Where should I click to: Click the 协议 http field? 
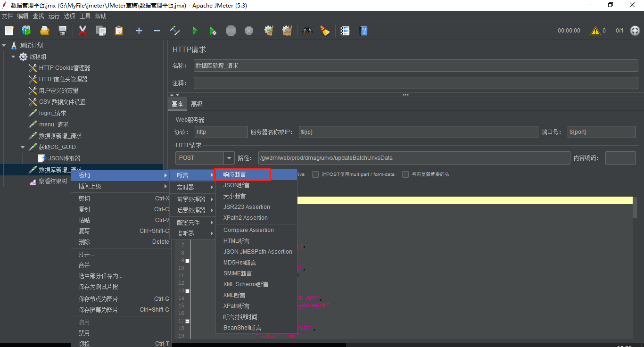[x=221, y=132]
